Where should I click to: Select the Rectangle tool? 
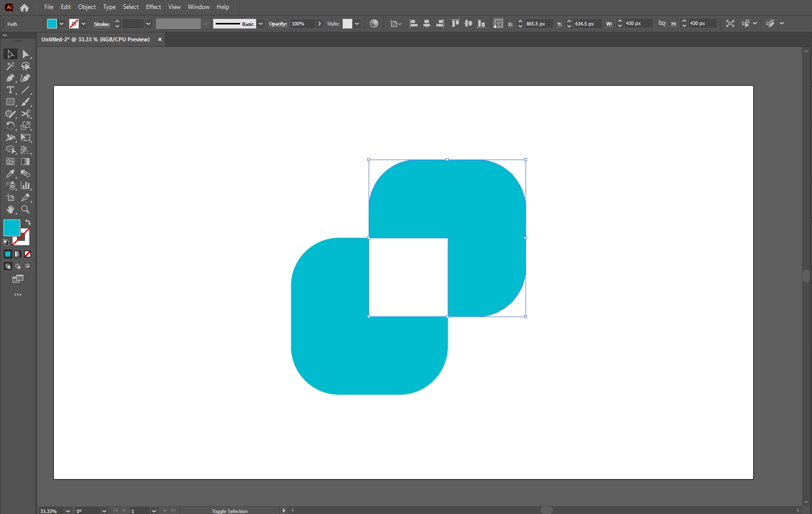[10, 102]
